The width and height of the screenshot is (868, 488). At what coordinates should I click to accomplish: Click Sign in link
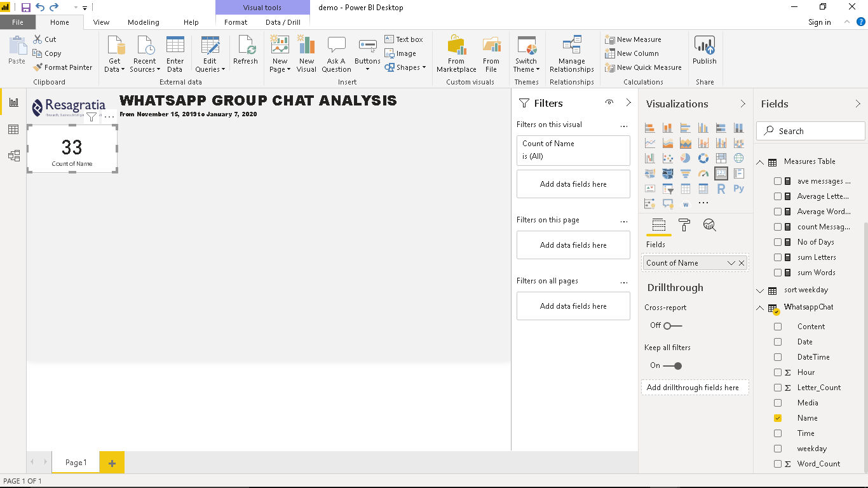(820, 22)
